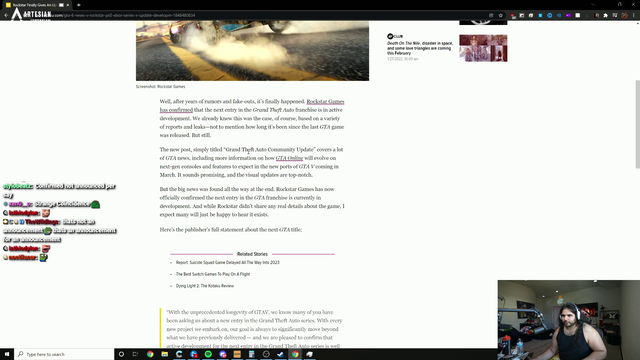Open Best Switch Games flight story

[x=213, y=274]
